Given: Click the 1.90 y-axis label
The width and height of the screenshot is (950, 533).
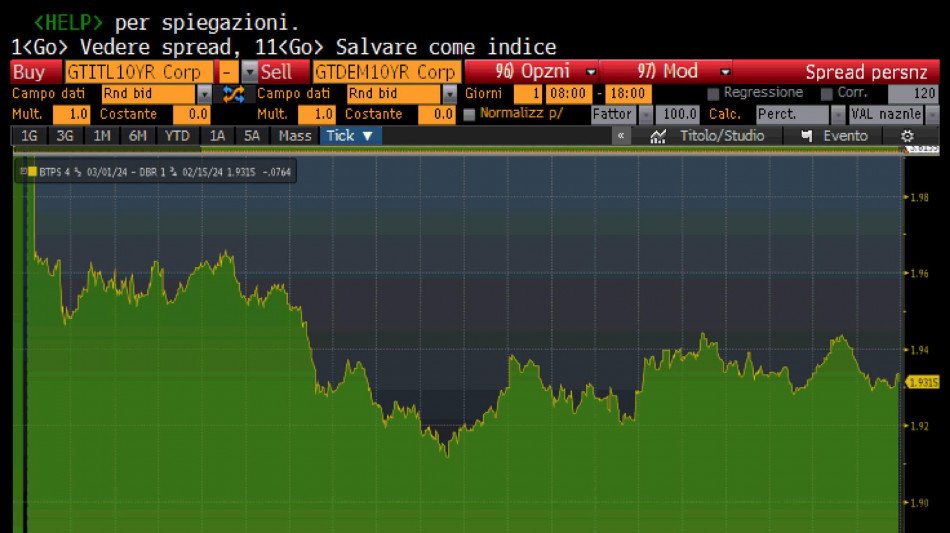Looking at the screenshot, I should (919, 502).
